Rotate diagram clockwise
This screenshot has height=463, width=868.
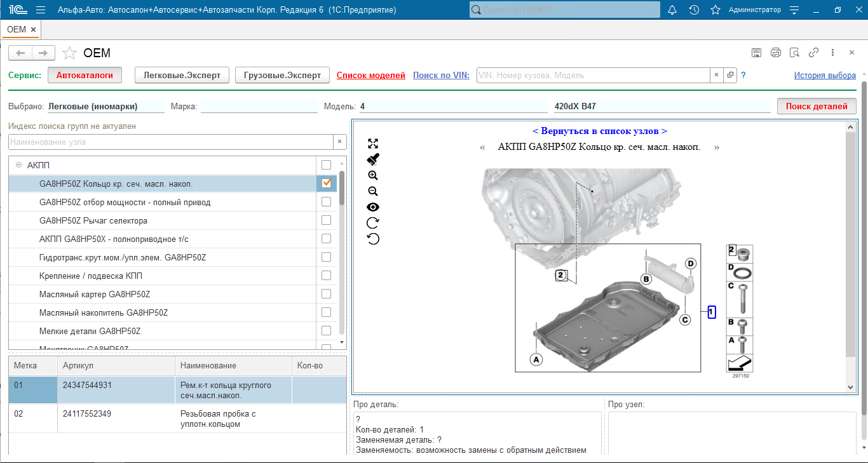373,223
